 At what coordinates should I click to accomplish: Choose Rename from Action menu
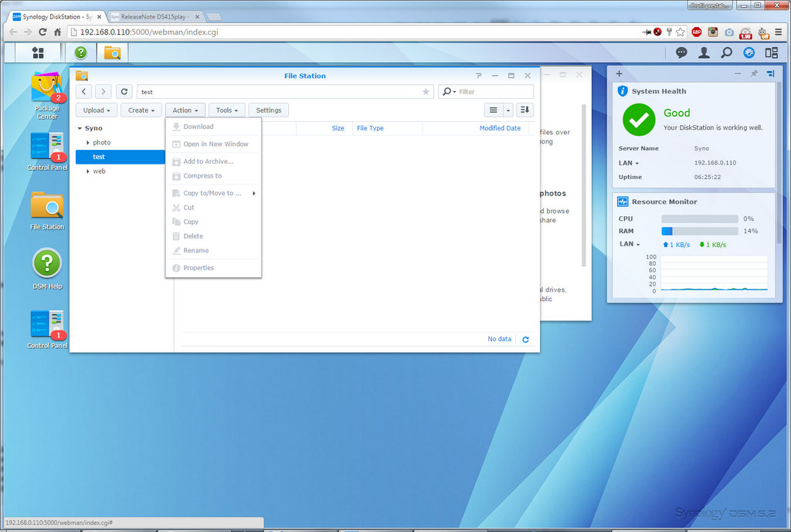point(213,251)
